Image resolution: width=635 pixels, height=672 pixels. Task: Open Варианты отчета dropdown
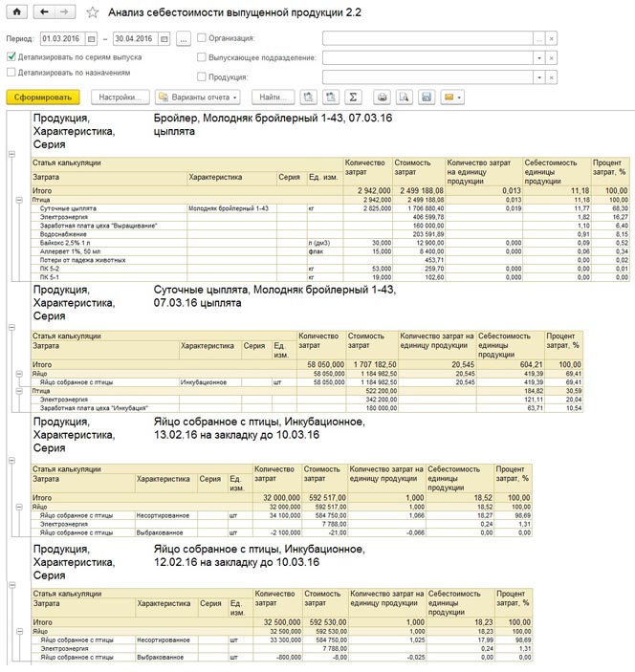[x=197, y=98]
